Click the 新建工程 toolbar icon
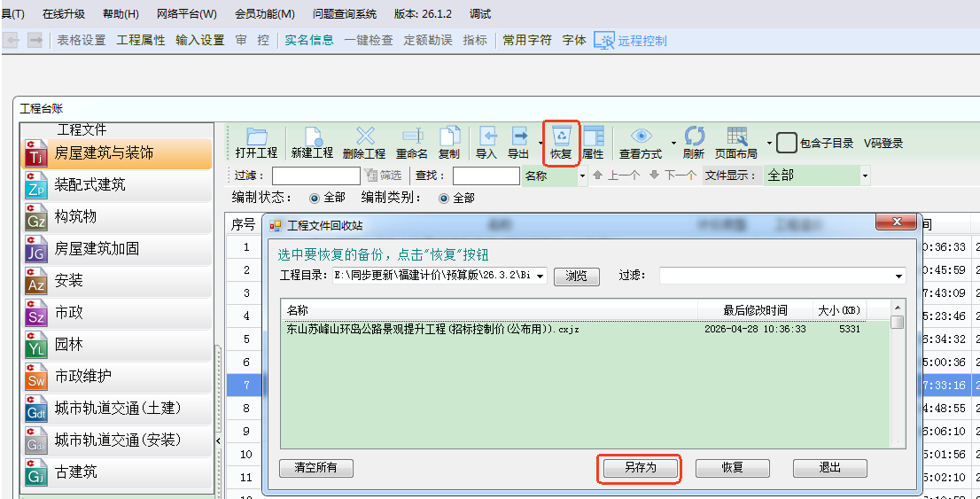980x499 pixels. [x=312, y=136]
